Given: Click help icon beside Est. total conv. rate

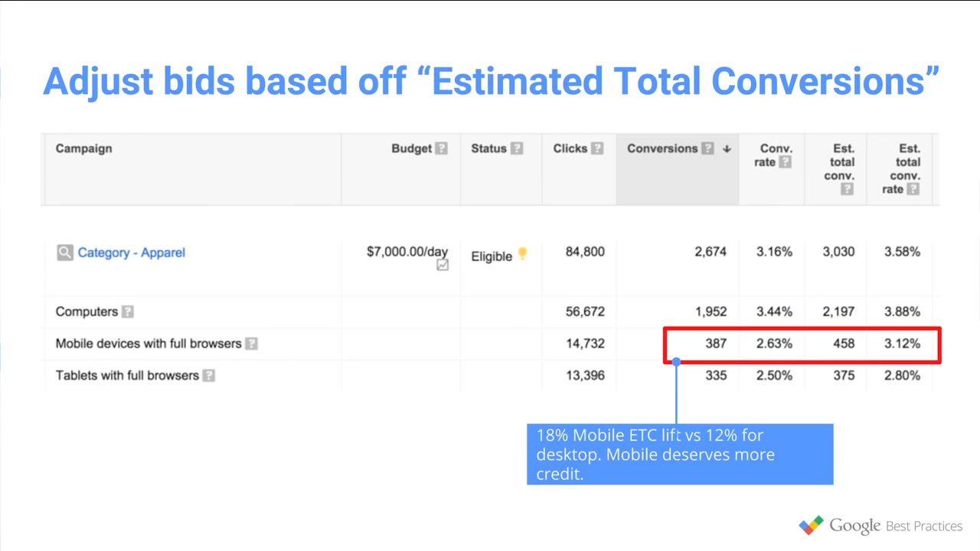Looking at the screenshot, I should pos(913,189).
